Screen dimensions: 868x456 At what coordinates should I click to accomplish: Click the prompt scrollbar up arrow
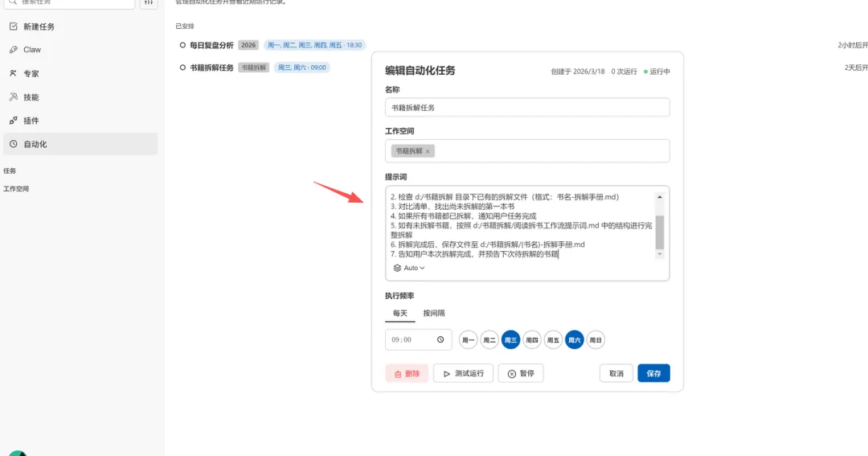coord(659,197)
